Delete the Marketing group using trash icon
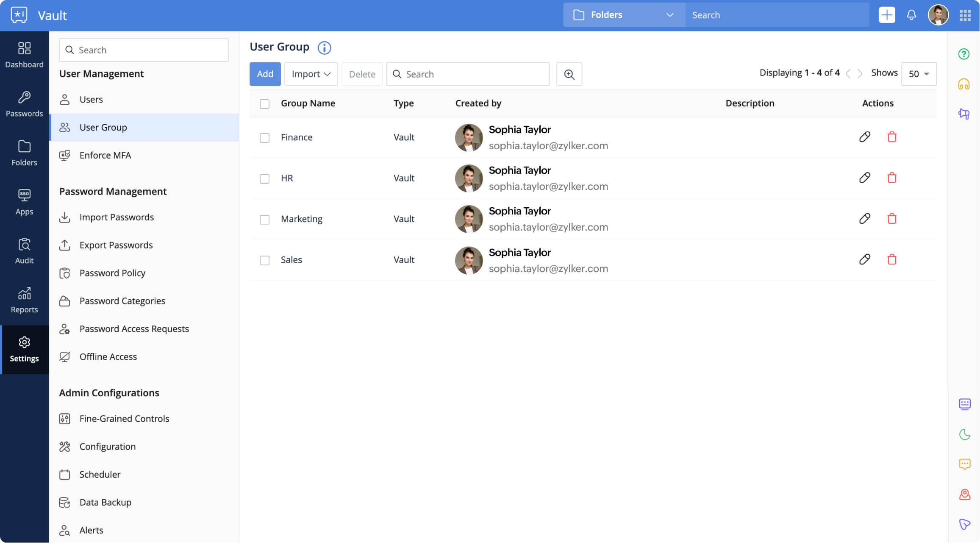 [x=891, y=219]
